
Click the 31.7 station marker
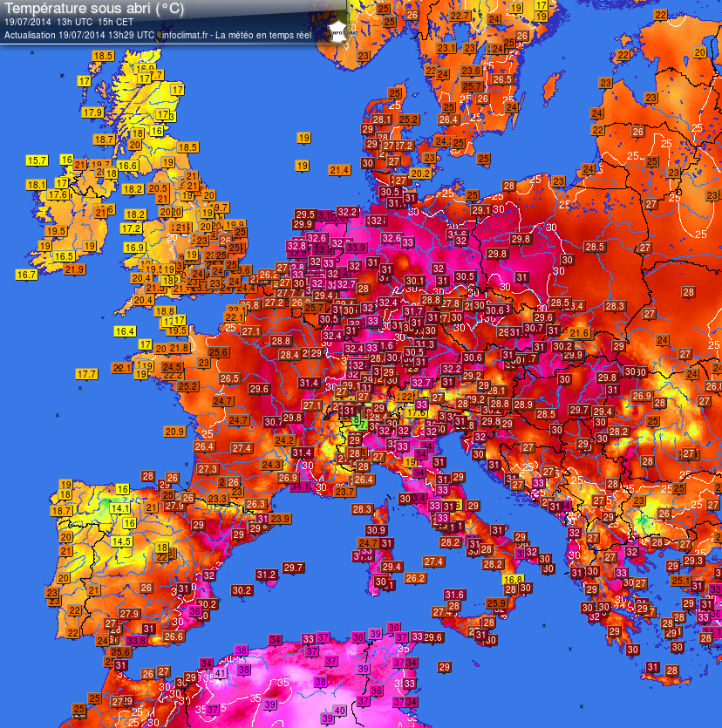(x=412, y=310)
